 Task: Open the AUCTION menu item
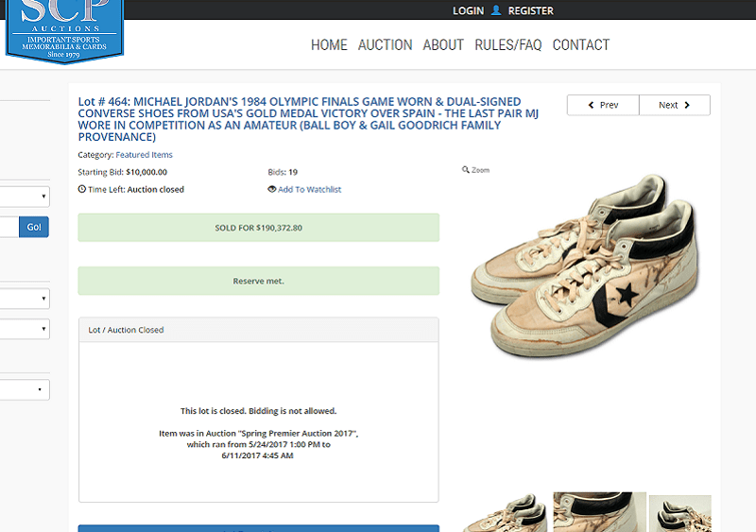(x=385, y=44)
